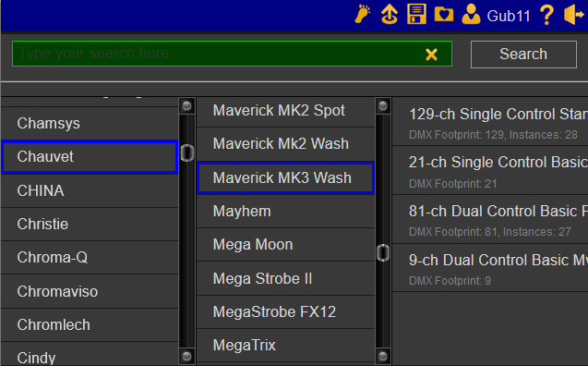Click the Search button

coord(523,55)
